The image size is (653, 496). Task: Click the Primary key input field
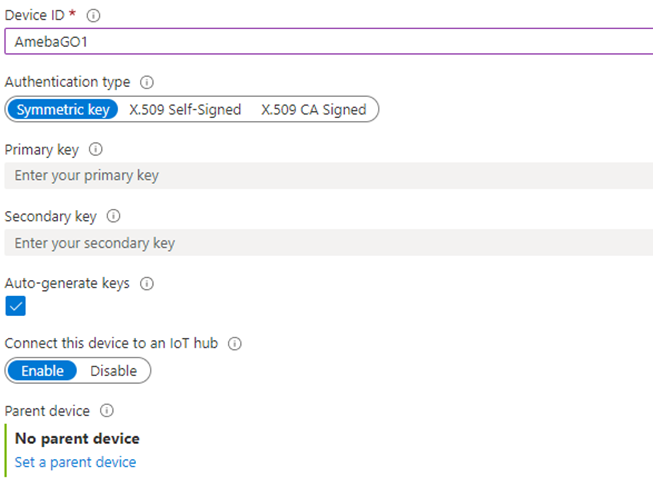(x=329, y=176)
